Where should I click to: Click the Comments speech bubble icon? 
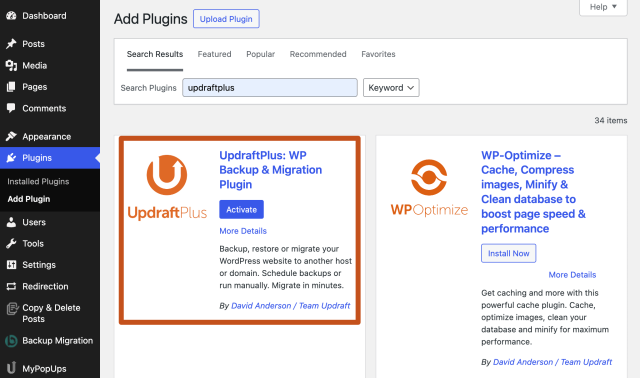(11, 108)
